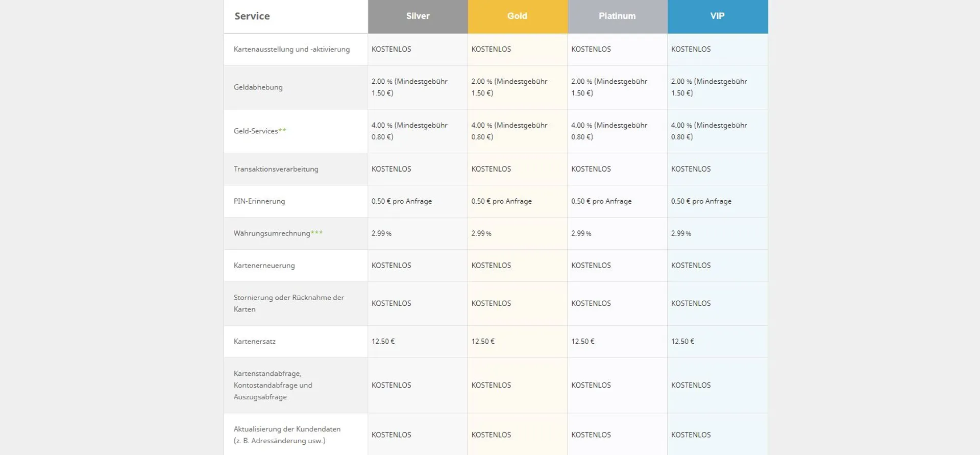Click Platinum KOSTENLOS in Kartenausstellung row
The height and width of the screenshot is (455, 980).
coord(591,50)
